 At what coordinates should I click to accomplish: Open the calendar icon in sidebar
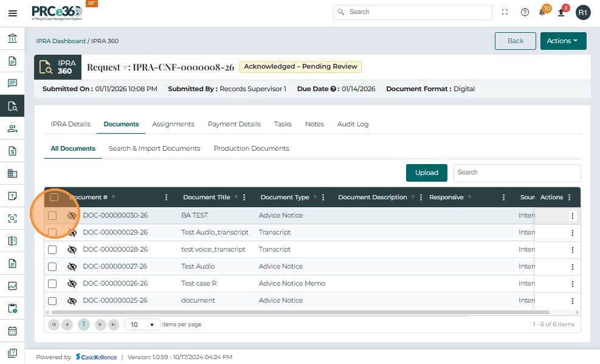[12, 331]
